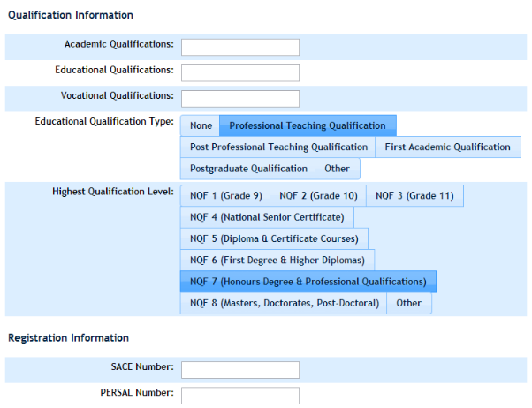The height and width of the screenshot is (408, 532).
Task: Pick NQF 3 (Grade 11) level
Action: [414, 195]
